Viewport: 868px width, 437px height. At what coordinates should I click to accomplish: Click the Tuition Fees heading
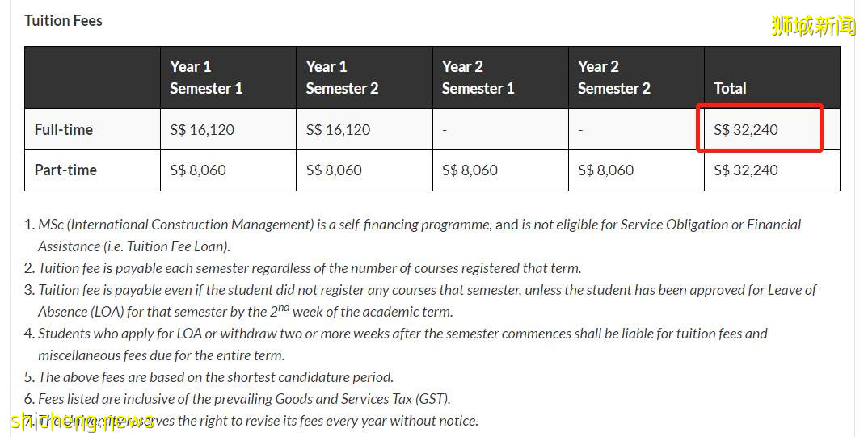click(63, 20)
